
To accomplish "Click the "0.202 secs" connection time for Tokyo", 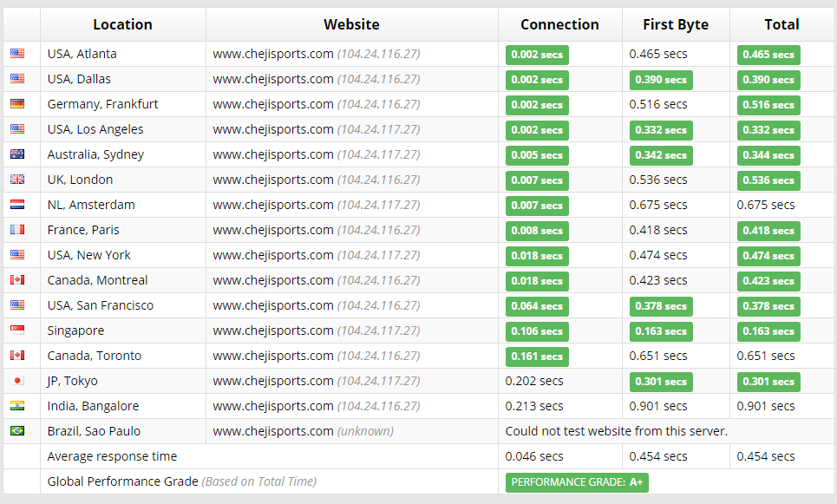I will tap(534, 381).
